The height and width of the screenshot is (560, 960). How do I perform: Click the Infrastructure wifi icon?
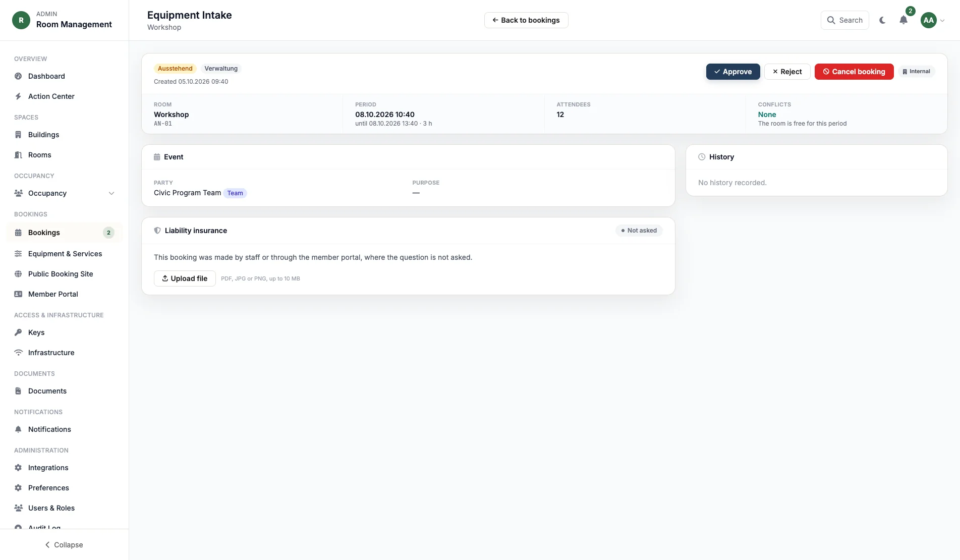(18, 353)
